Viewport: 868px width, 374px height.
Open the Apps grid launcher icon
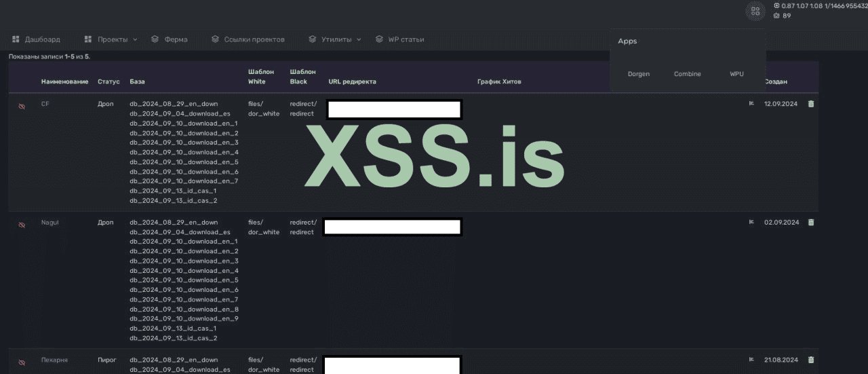coord(755,11)
